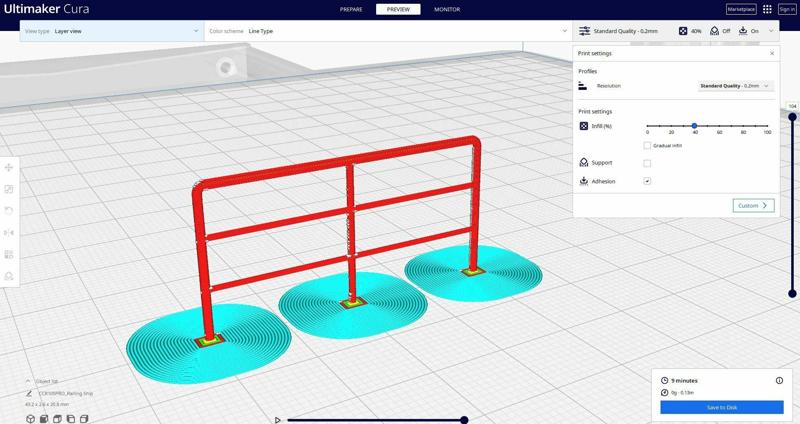Open the Marketplace
This screenshot has width=800, height=424.
coord(741,9)
